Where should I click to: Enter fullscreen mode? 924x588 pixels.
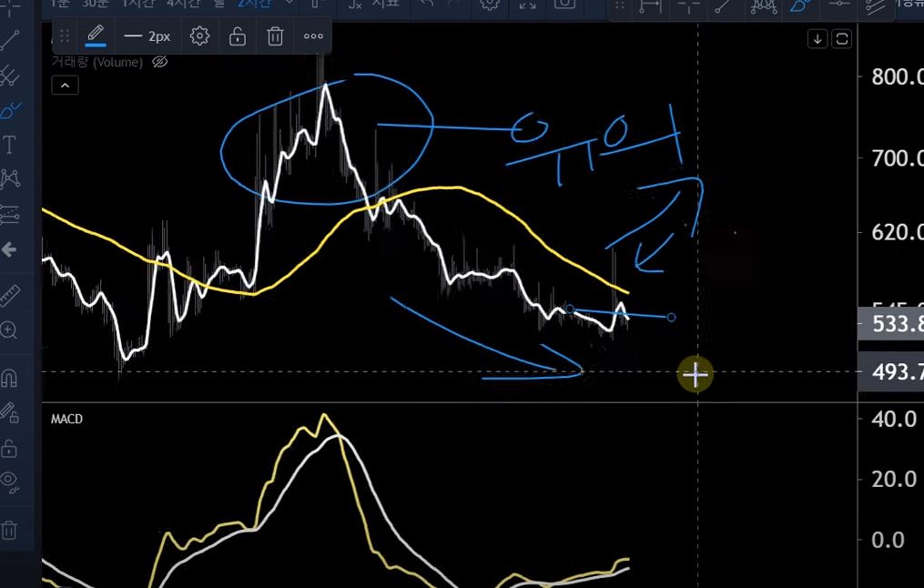pyautogui.click(x=527, y=5)
